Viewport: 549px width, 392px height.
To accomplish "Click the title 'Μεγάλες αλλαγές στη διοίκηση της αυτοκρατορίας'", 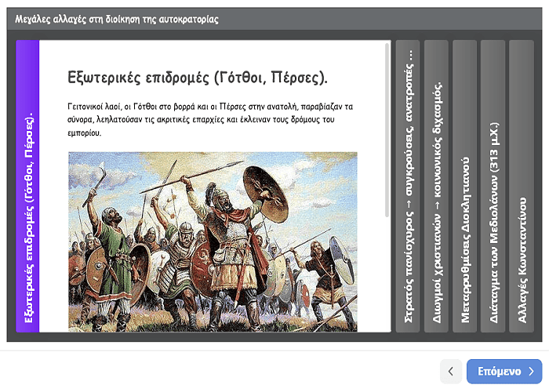I will pos(117,20).
